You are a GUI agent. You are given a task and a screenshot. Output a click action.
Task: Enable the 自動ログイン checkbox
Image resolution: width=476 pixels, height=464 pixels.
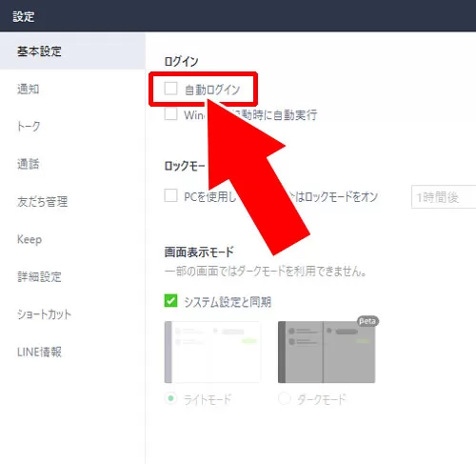pyautogui.click(x=170, y=89)
